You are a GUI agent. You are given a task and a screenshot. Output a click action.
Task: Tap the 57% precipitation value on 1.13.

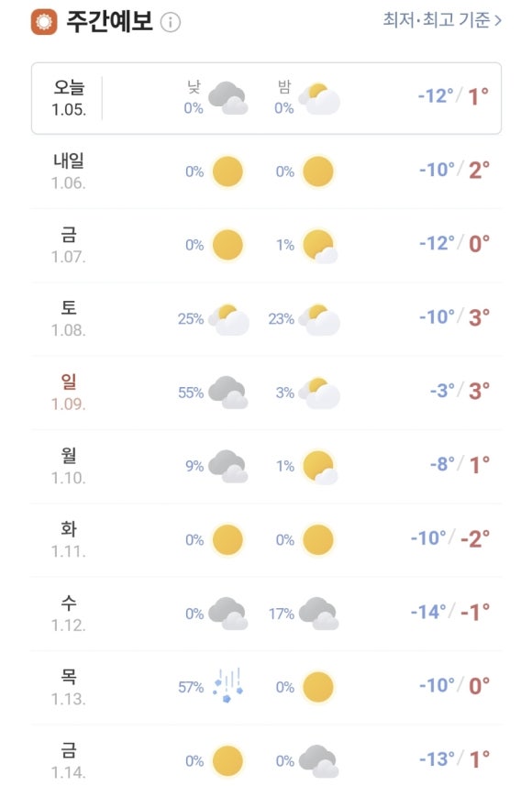191,687
